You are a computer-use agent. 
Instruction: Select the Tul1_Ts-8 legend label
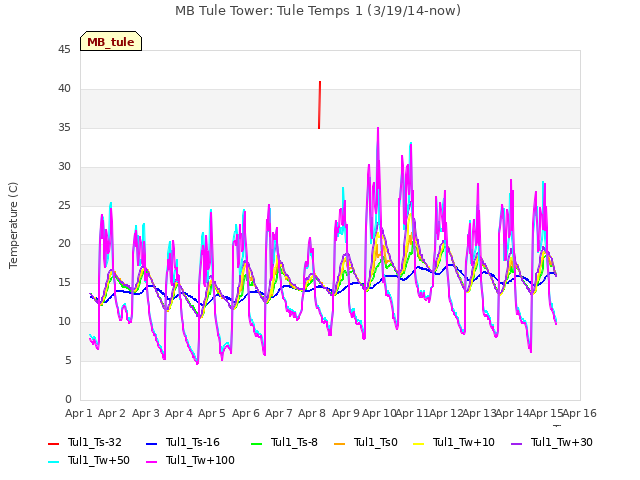pos(294,442)
